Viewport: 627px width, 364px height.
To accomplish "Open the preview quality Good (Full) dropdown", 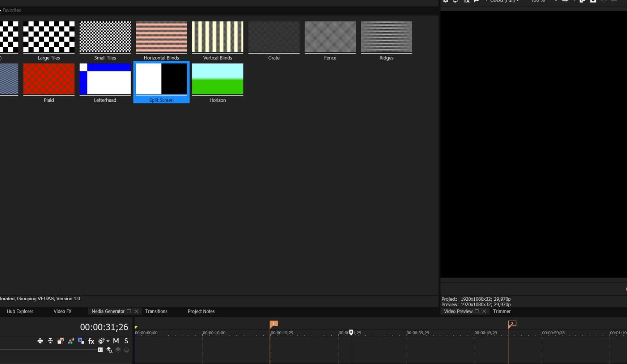I will click(x=504, y=1).
